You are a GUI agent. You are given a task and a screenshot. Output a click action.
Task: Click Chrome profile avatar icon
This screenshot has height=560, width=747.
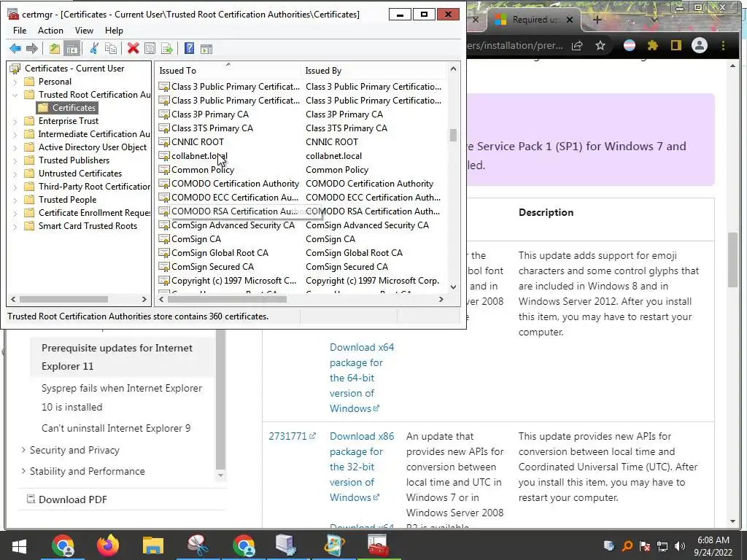(x=700, y=45)
